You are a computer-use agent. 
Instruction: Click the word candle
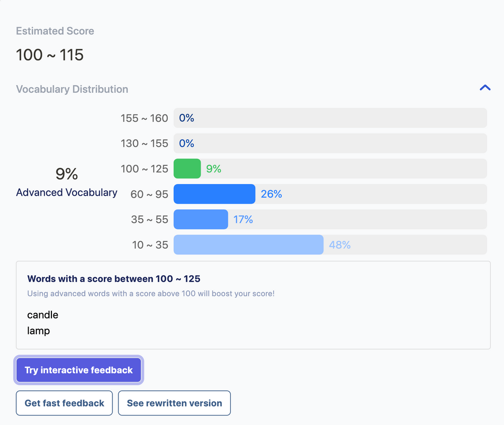point(43,315)
